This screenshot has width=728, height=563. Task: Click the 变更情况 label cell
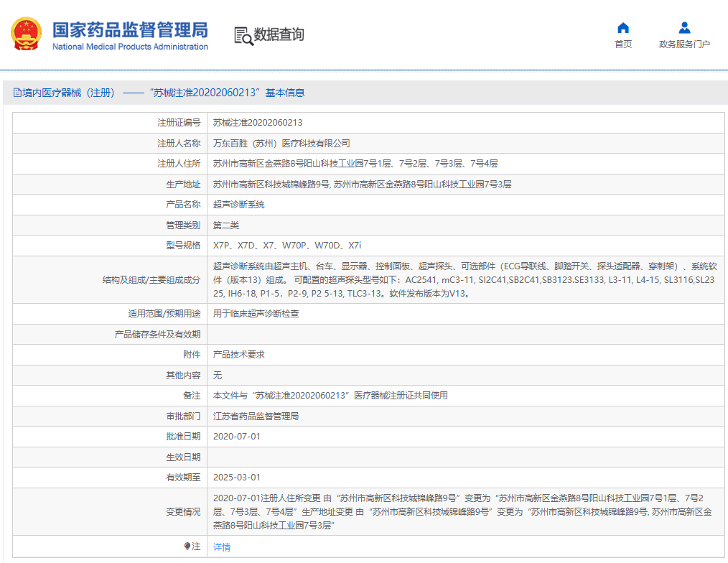coord(110,511)
